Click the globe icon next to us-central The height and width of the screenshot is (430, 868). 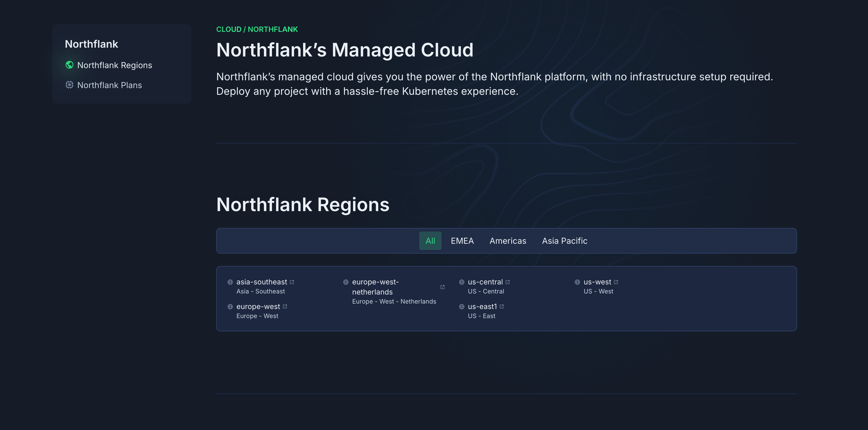(462, 282)
